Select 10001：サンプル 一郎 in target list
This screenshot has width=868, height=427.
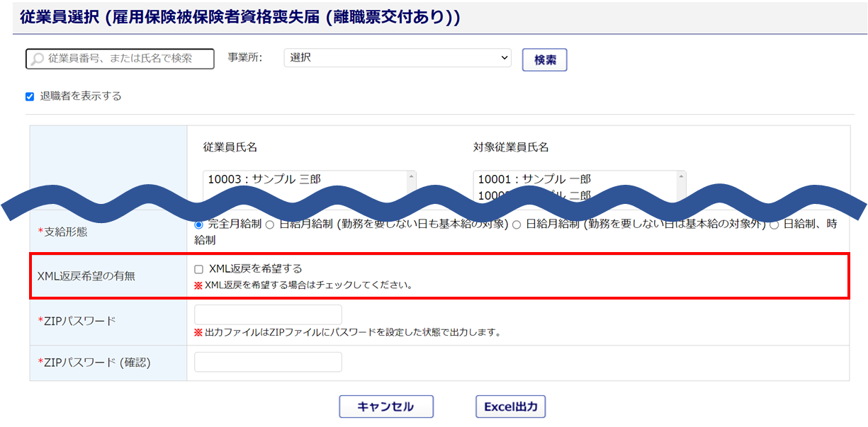pos(534,179)
